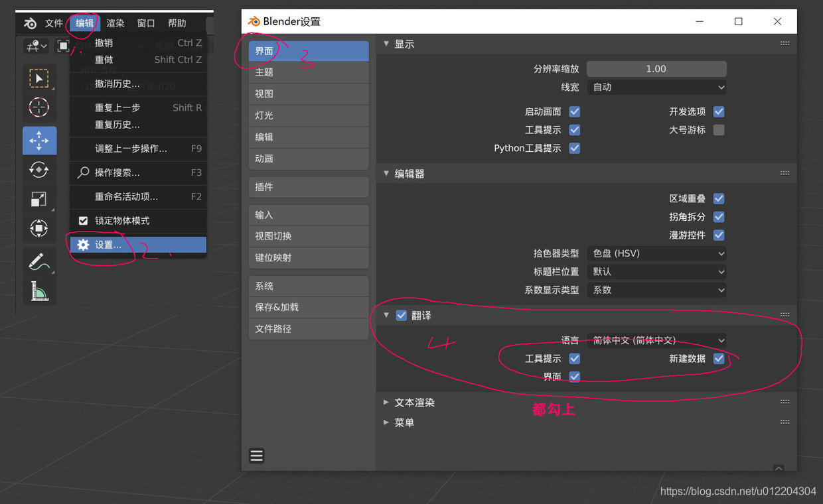The height and width of the screenshot is (504, 823).
Task: Open the 语言 dropdown
Action: (x=656, y=340)
